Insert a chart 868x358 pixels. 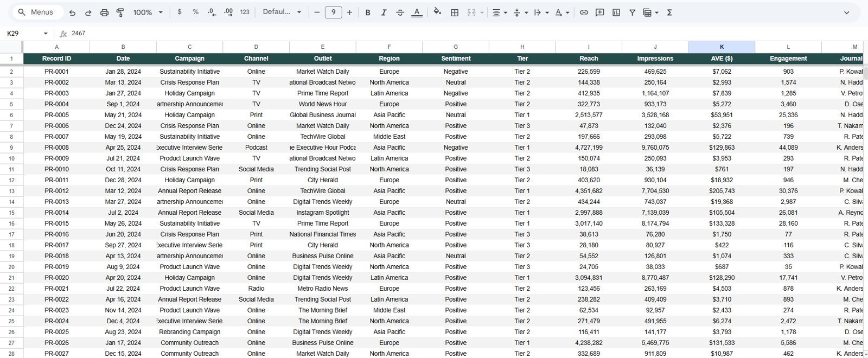[x=616, y=12]
